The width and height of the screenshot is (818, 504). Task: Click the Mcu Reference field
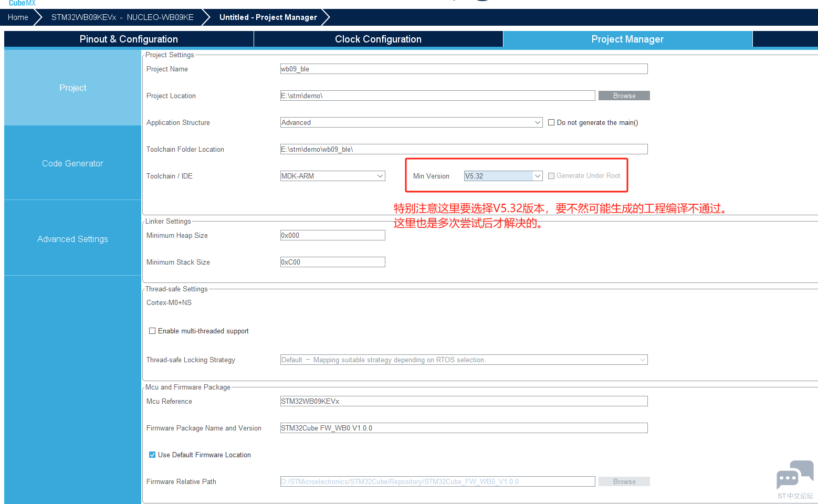click(x=464, y=401)
